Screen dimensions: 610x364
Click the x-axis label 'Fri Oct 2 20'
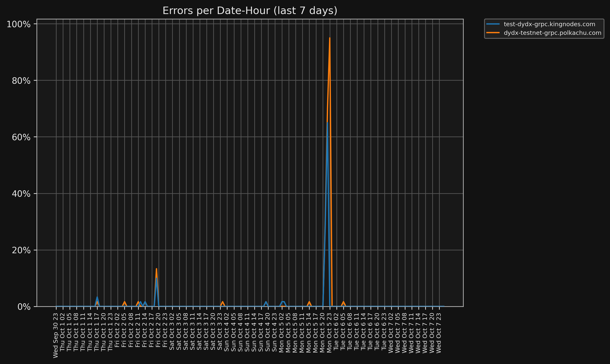pos(159,330)
